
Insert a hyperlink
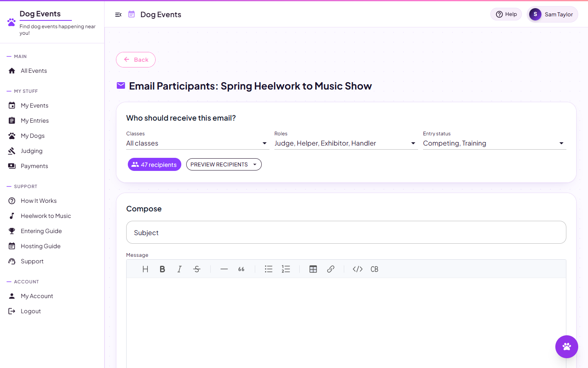pos(331,269)
